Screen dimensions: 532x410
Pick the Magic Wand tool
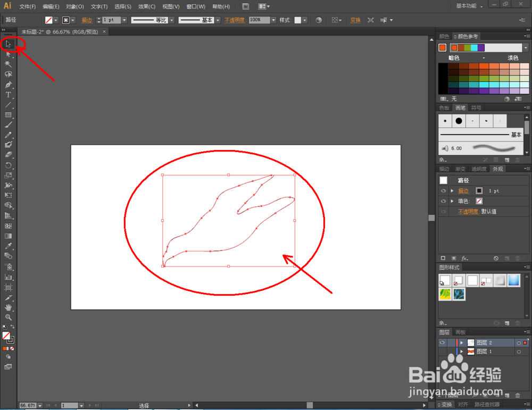click(x=8, y=64)
